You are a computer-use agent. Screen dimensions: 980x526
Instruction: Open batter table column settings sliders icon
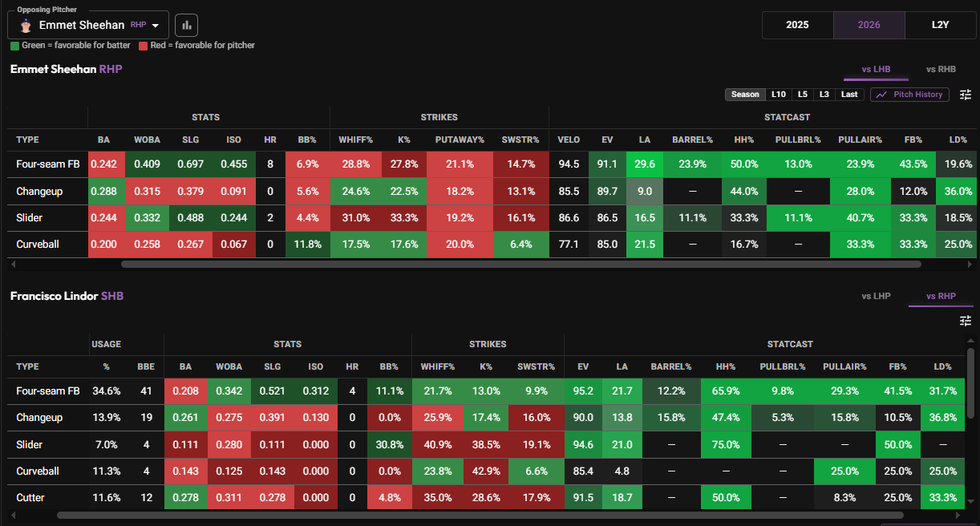[966, 321]
